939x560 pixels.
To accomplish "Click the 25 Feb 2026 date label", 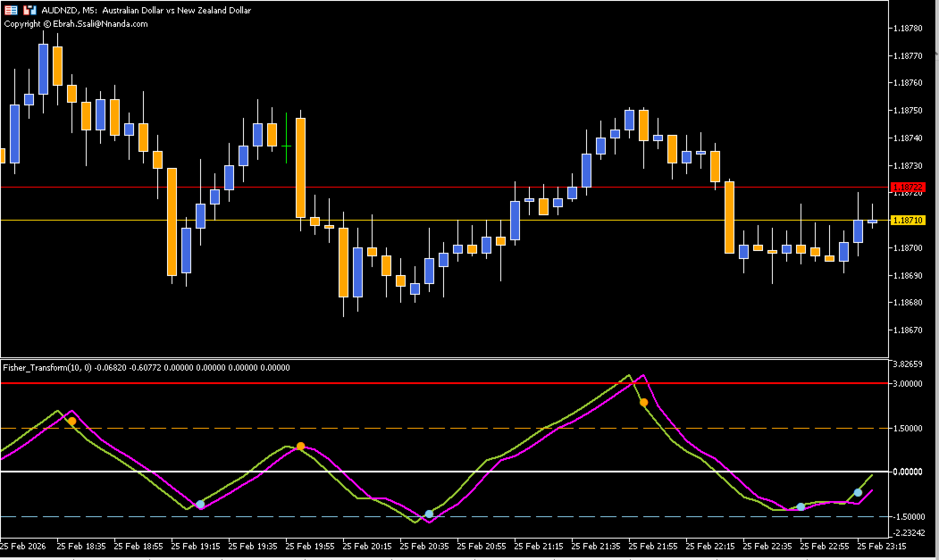I will point(22,547).
